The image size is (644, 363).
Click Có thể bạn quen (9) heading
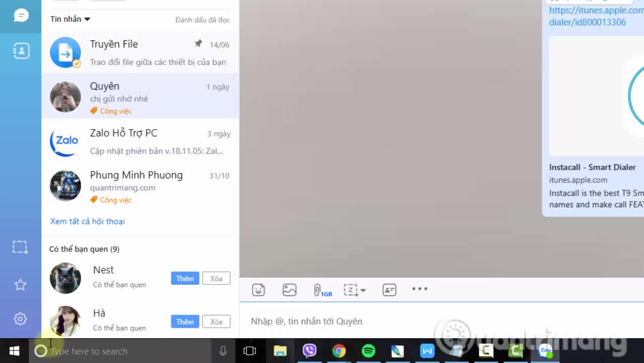(x=84, y=249)
